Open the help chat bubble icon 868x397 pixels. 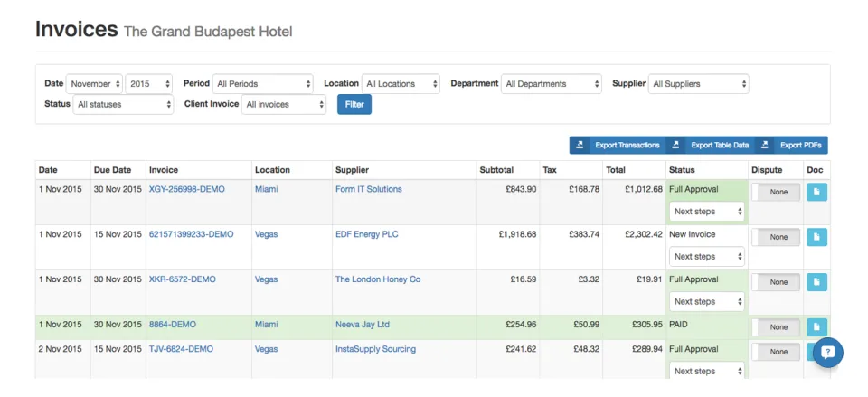827,352
